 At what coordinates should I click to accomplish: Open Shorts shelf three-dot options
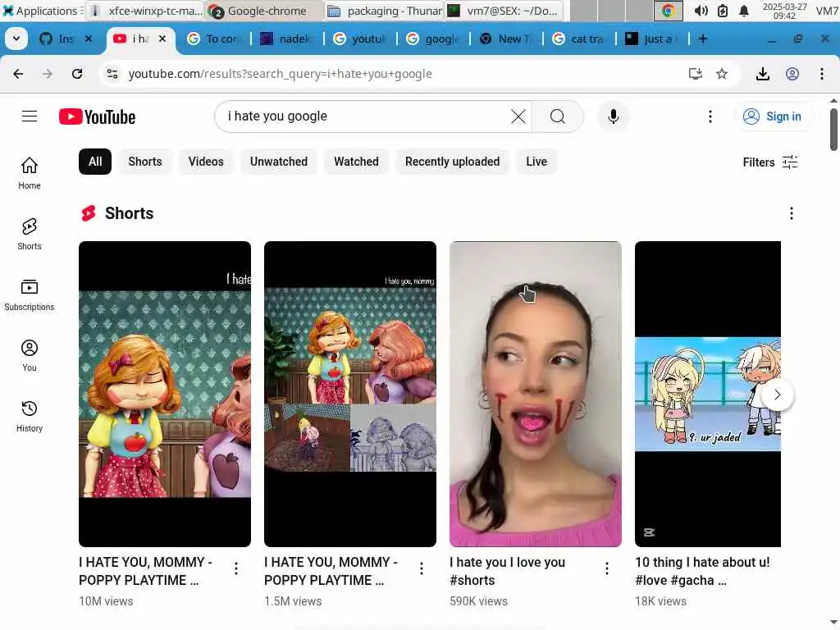pyautogui.click(x=792, y=213)
